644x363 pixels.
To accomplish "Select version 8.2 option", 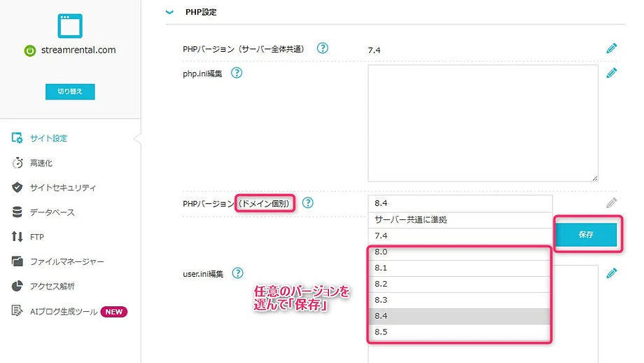I will 459,284.
